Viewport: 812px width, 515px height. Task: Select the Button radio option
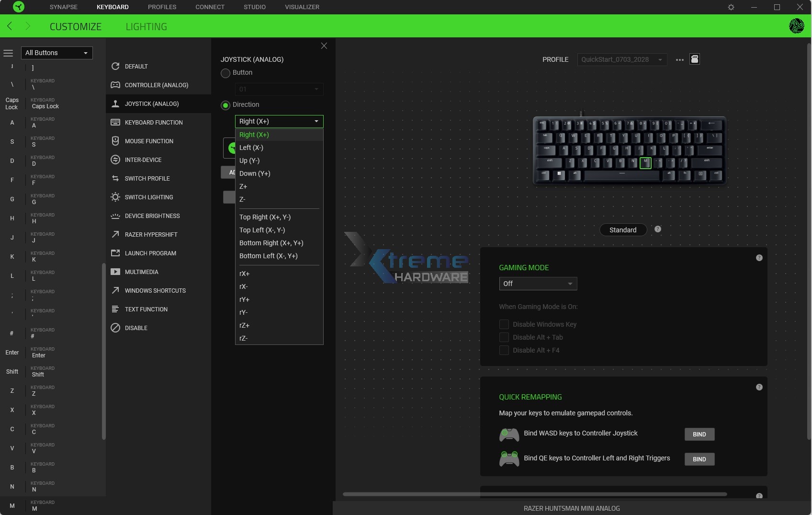click(226, 73)
